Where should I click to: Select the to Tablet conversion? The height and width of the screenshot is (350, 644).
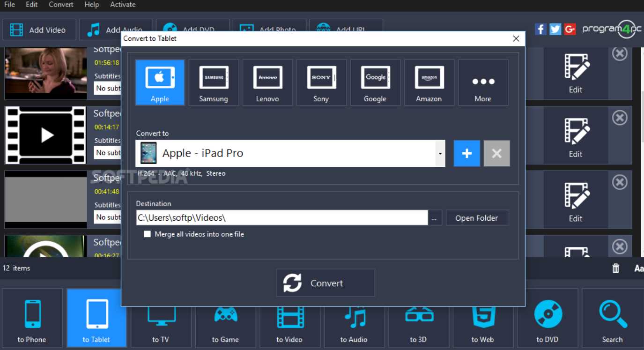[96, 319]
